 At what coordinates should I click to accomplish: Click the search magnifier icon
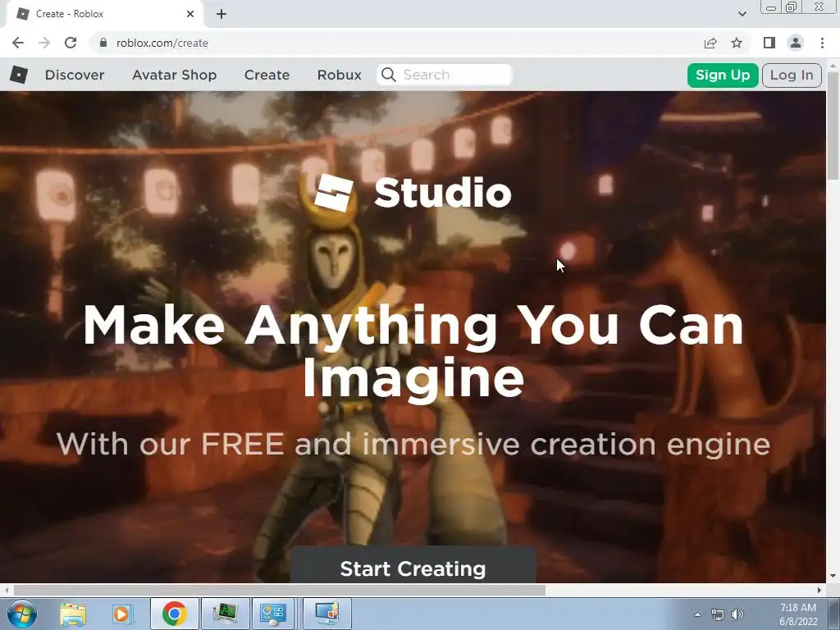pyautogui.click(x=389, y=75)
